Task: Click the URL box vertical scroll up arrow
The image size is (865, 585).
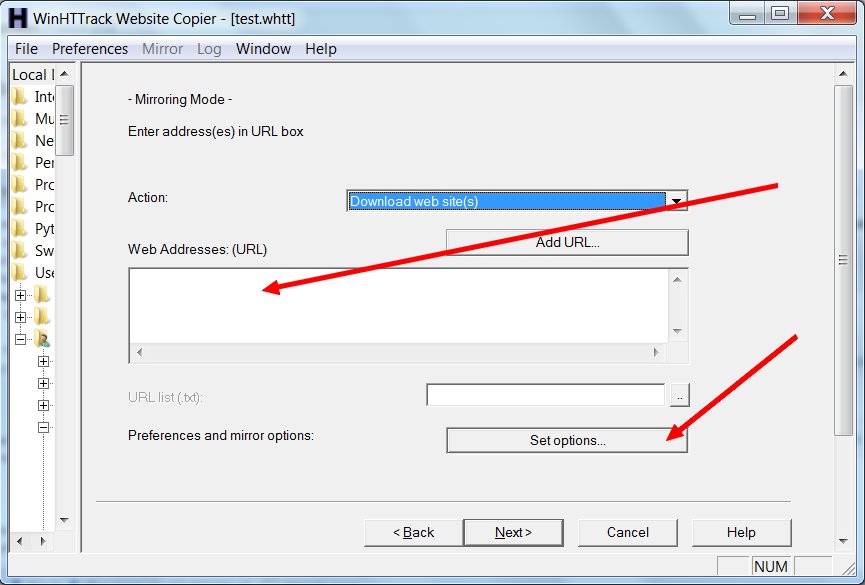Action: [677, 280]
